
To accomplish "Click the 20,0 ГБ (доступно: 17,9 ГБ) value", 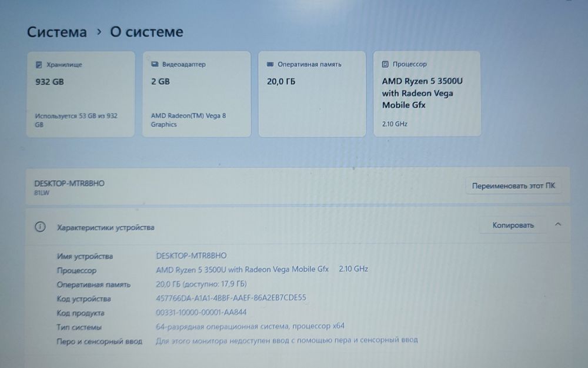I will 201,284.
